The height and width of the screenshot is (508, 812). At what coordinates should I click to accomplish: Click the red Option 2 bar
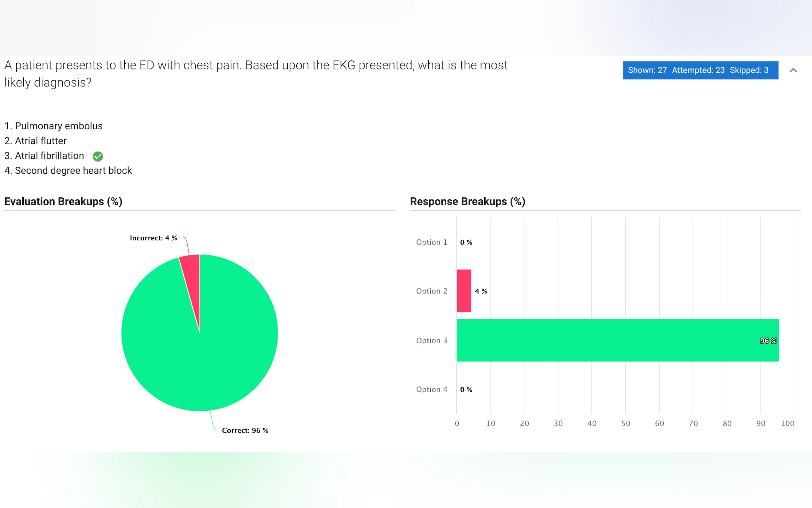pyautogui.click(x=464, y=291)
